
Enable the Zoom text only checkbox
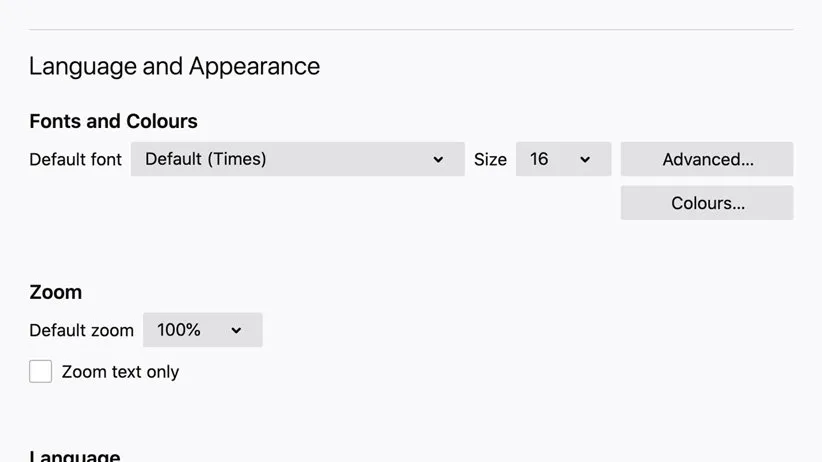pyautogui.click(x=40, y=372)
